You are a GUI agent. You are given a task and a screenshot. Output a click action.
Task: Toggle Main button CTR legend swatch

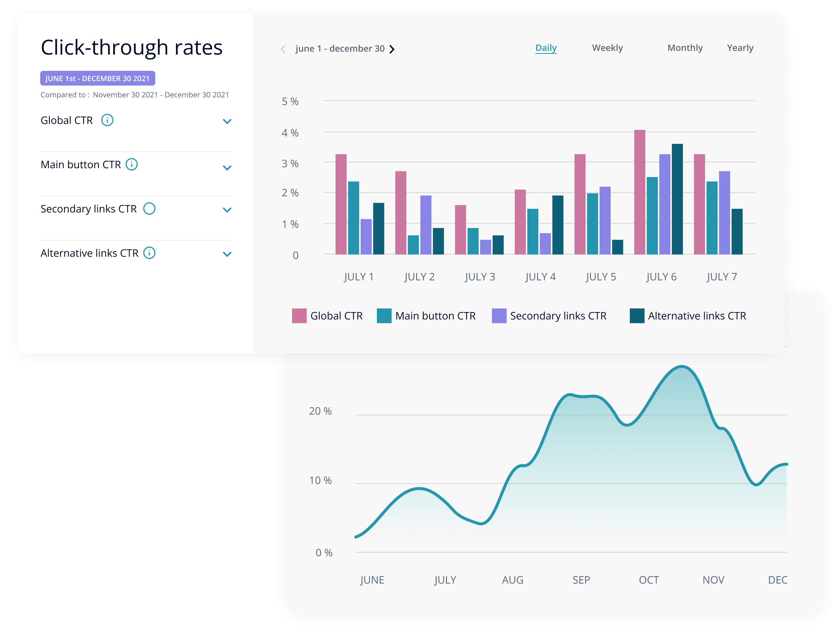384,316
